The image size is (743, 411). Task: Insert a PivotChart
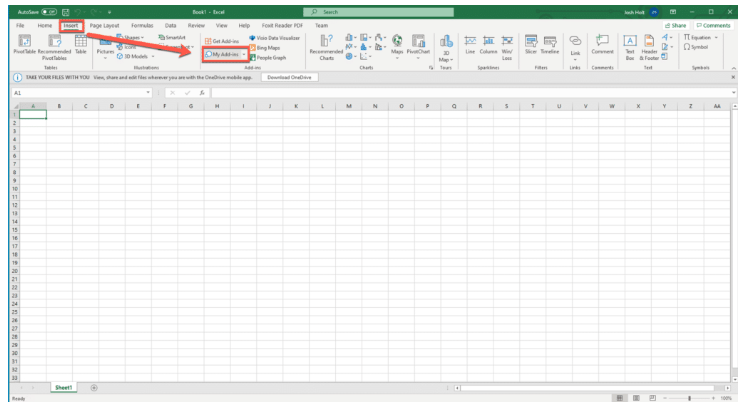[x=418, y=46]
